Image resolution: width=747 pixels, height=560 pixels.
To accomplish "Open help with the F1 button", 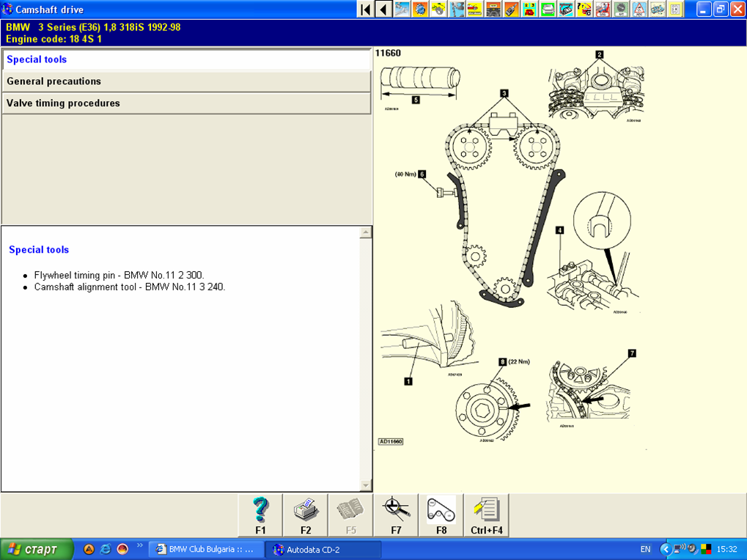I will [x=260, y=516].
